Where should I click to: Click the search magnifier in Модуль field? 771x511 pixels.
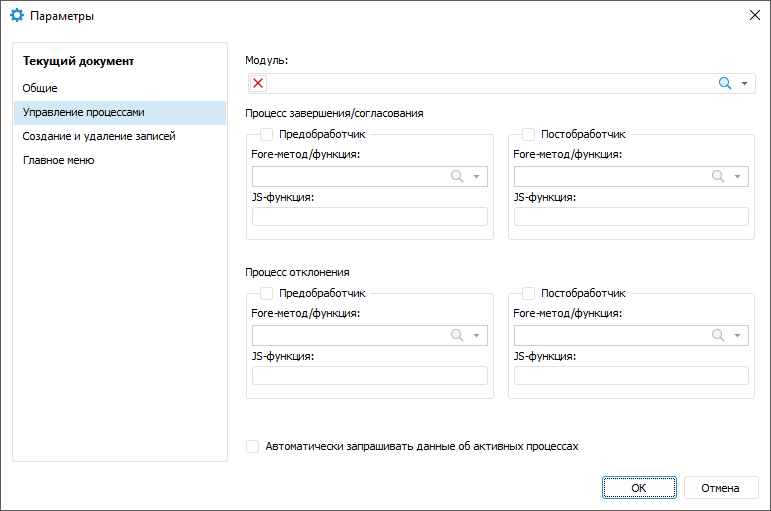pyautogui.click(x=725, y=84)
